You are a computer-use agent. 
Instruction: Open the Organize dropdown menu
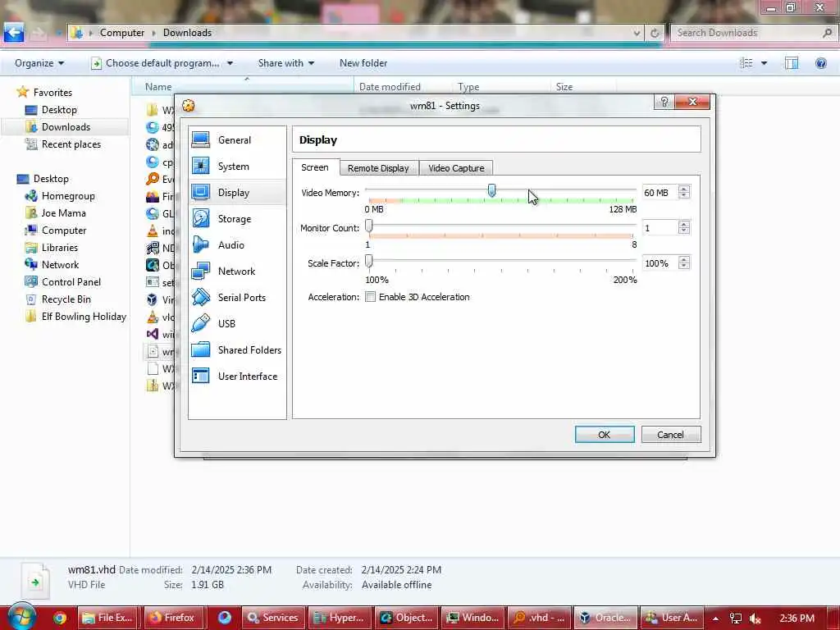(x=39, y=63)
